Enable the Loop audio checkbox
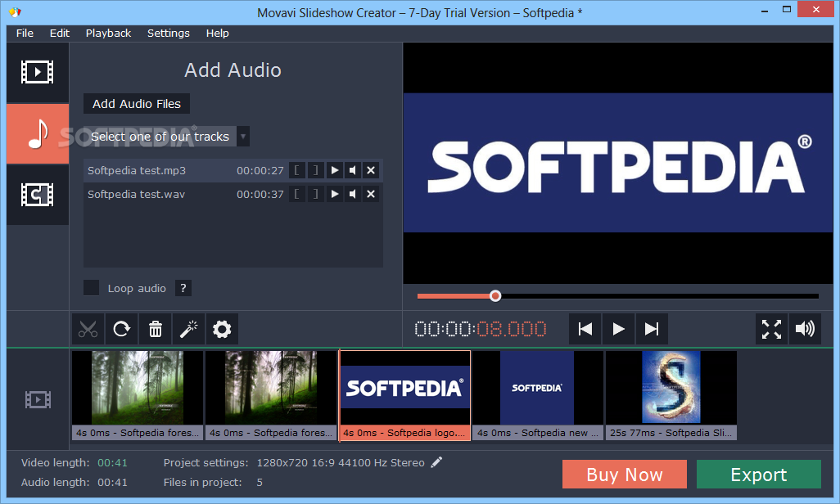 pyautogui.click(x=92, y=288)
